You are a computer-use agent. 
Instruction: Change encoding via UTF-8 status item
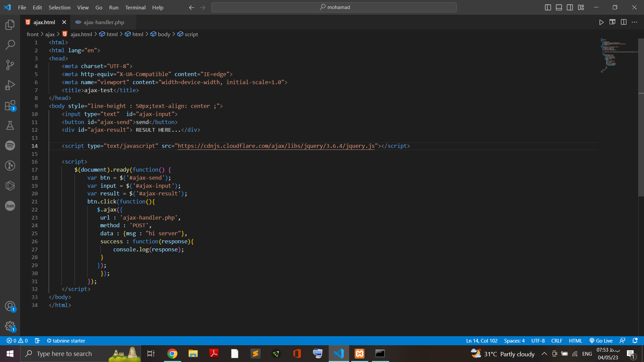click(538, 341)
